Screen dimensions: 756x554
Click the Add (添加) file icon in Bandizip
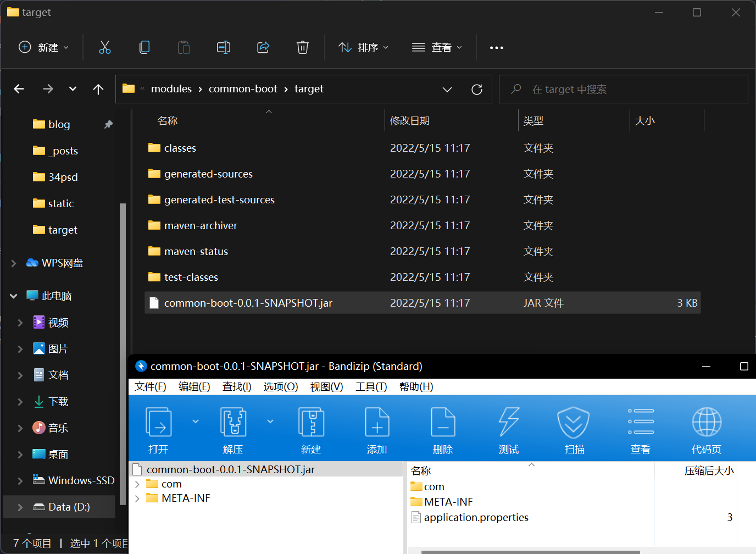[x=377, y=422]
